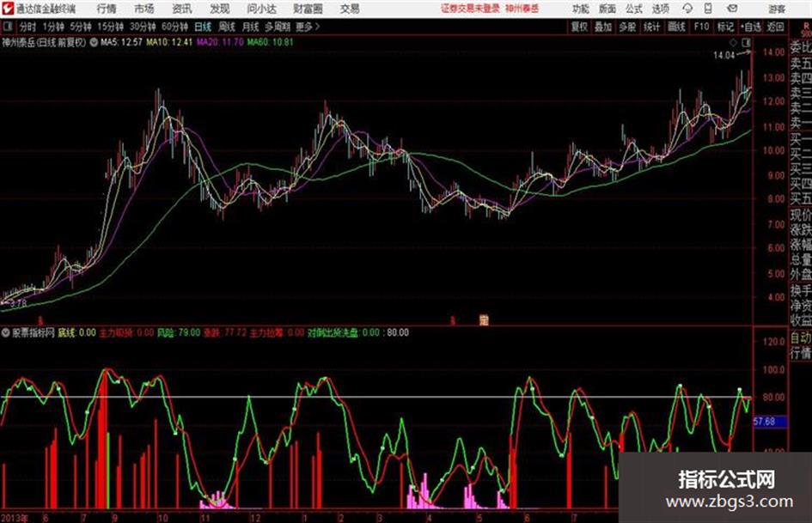Toggle the left panel layout icon

pos(7,26)
